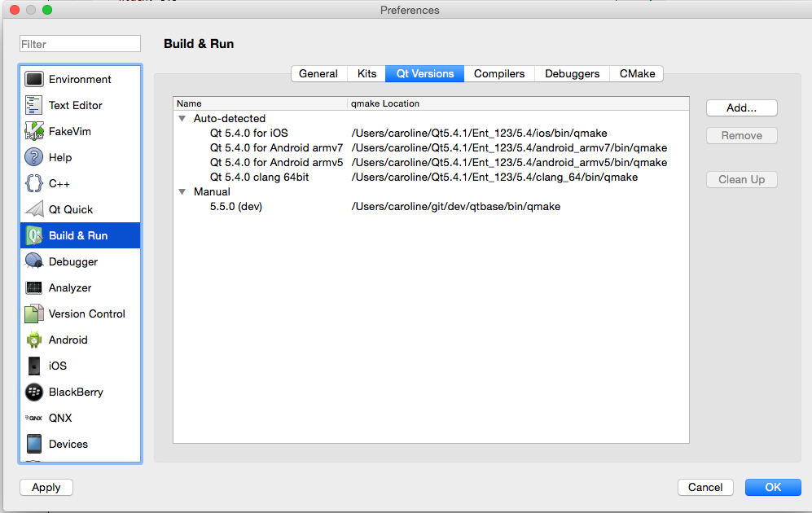Select the Qt Quick paper plane icon
812x513 pixels.
click(34, 209)
